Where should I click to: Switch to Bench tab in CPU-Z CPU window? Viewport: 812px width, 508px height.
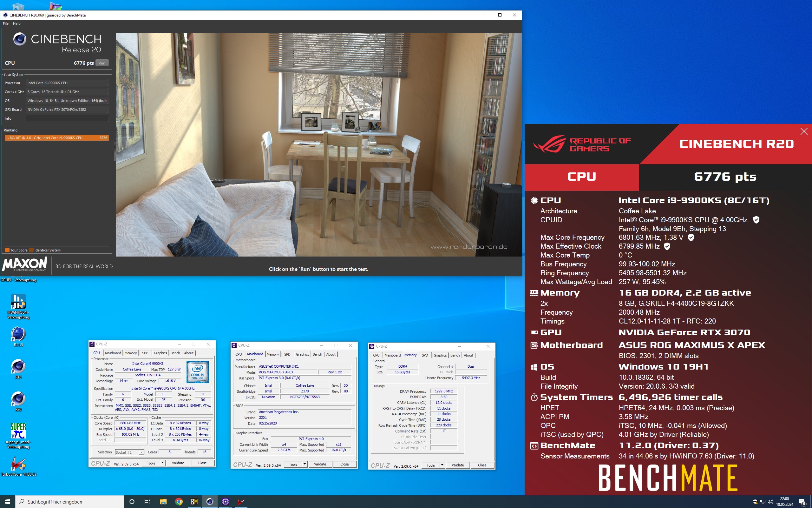pyautogui.click(x=175, y=353)
